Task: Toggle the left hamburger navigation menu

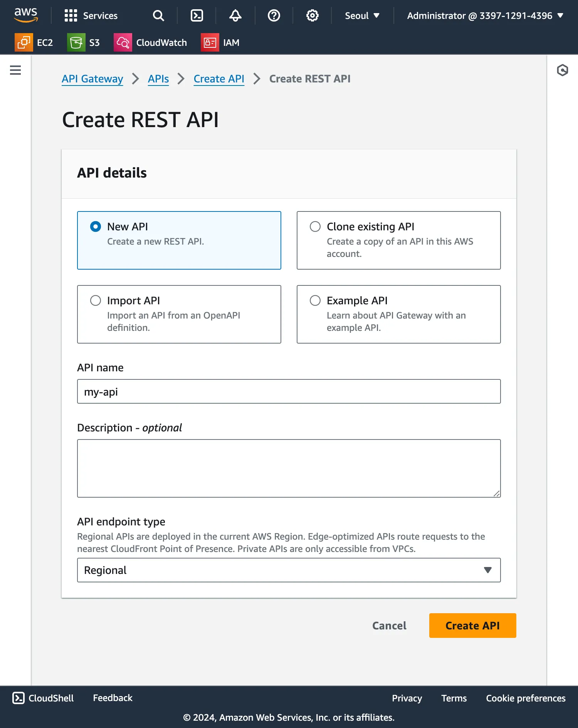Action: (15, 70)
